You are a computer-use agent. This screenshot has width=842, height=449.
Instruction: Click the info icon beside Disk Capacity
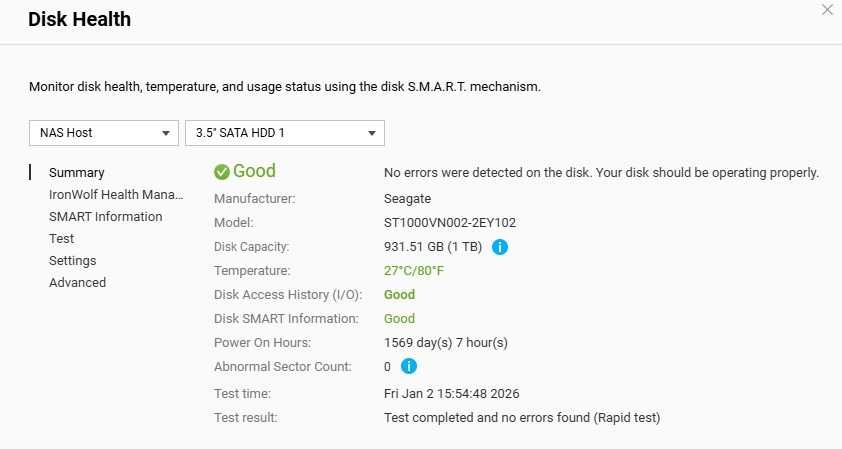coord(500,247)
